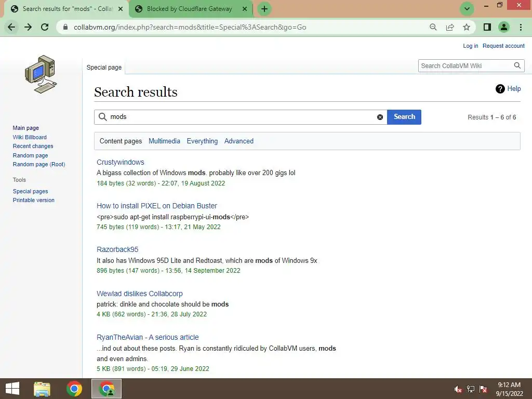
Task: Open File Explorer from taskbar
Action: (x=42, y=389)
